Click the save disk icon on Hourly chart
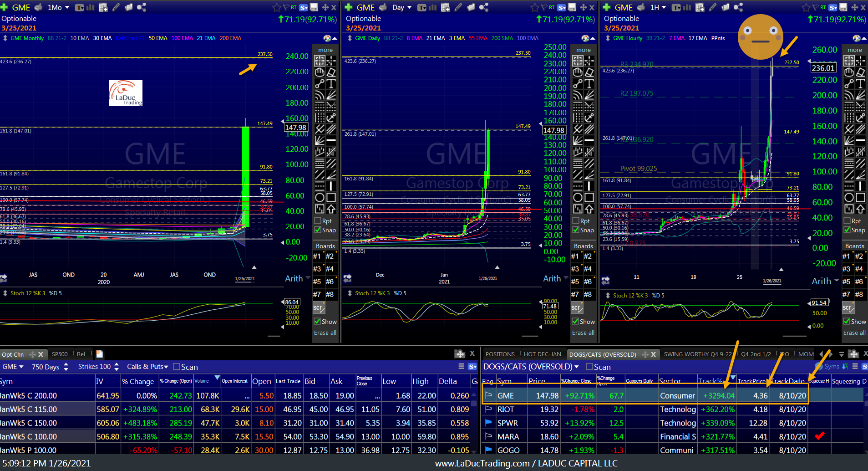The image size is (868, 471). (843, 7)
